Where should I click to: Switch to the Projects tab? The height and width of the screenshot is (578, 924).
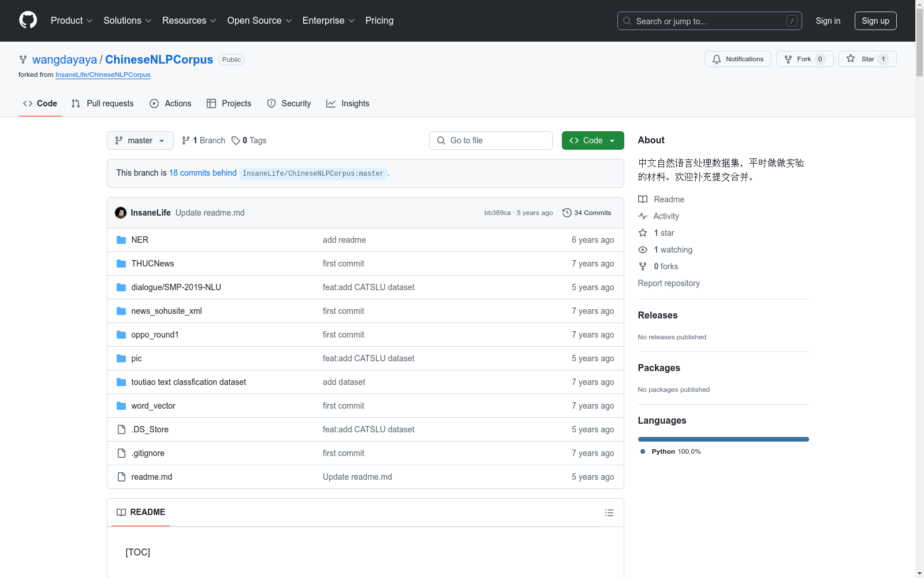point(229,103)
